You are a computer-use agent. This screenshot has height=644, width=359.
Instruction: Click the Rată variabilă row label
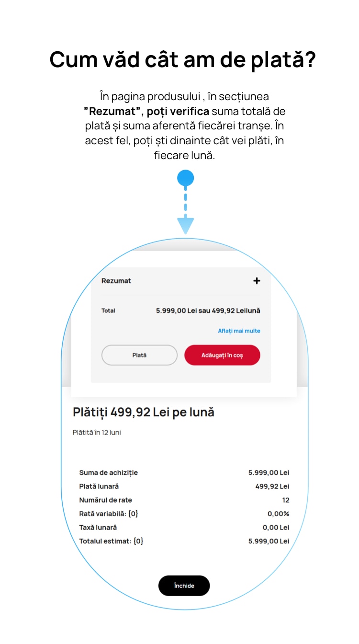coord(109,514)
